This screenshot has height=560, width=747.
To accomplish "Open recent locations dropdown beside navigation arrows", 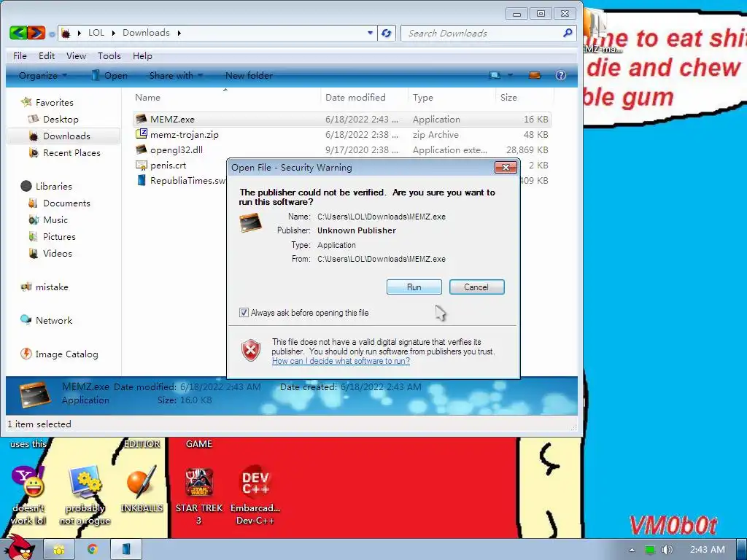I will [52, 34].
